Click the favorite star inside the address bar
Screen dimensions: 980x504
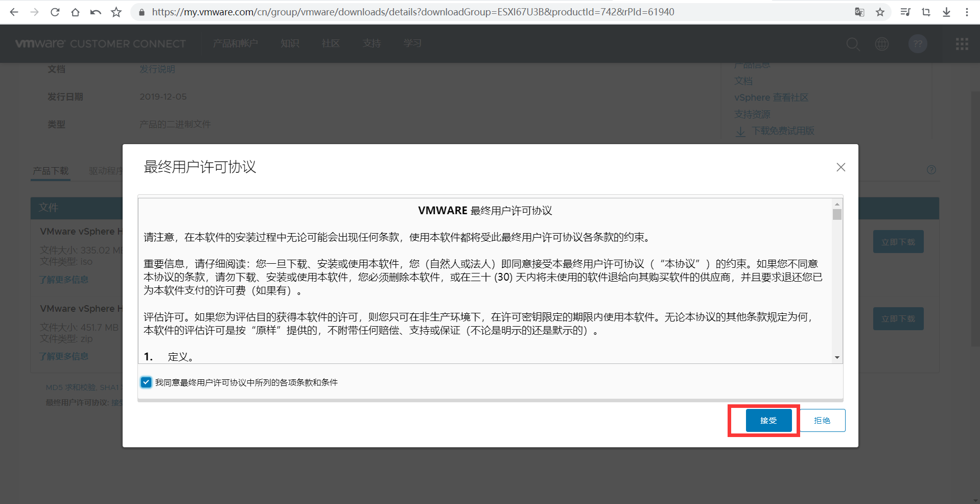click(x=880, y=12)
